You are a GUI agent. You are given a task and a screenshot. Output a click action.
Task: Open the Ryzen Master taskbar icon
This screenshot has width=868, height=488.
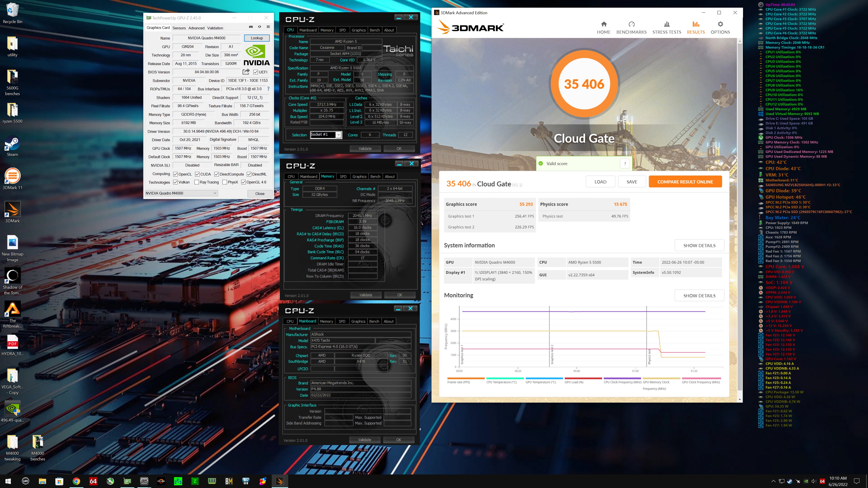click(x=161, y=481)
